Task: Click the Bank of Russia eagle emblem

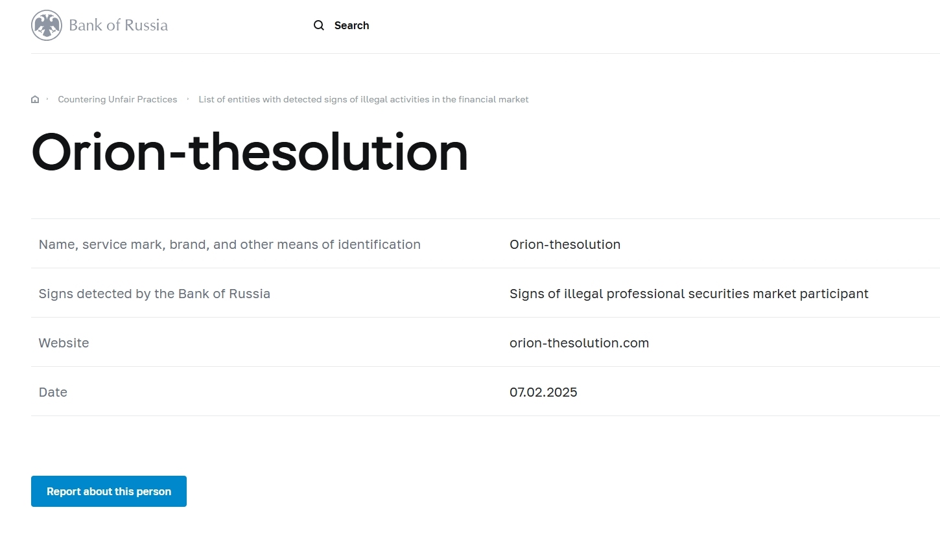Action: [47, 25]
